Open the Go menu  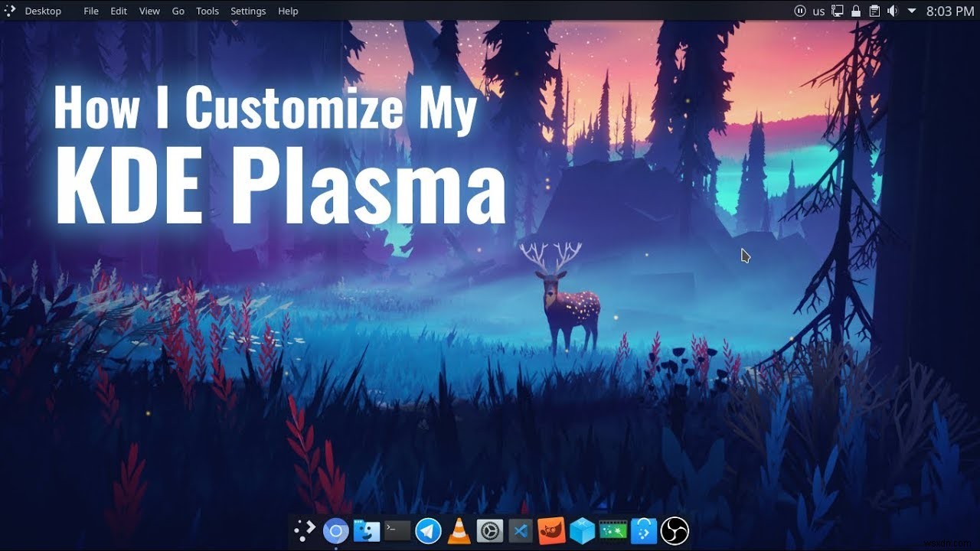click(x=178, y=11)
